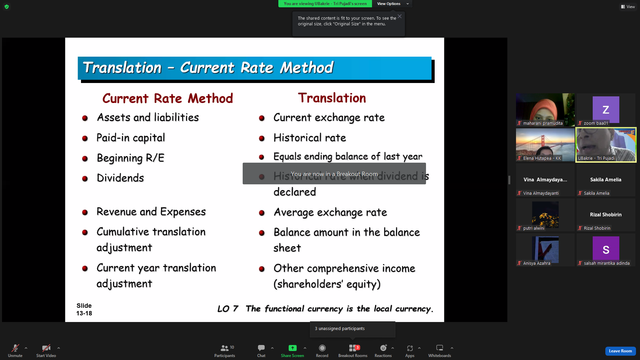Click 'Other comprehensive income' bullet text
Image resolution: width=640 pixels, height=360 pixels.
click(344, 276)
